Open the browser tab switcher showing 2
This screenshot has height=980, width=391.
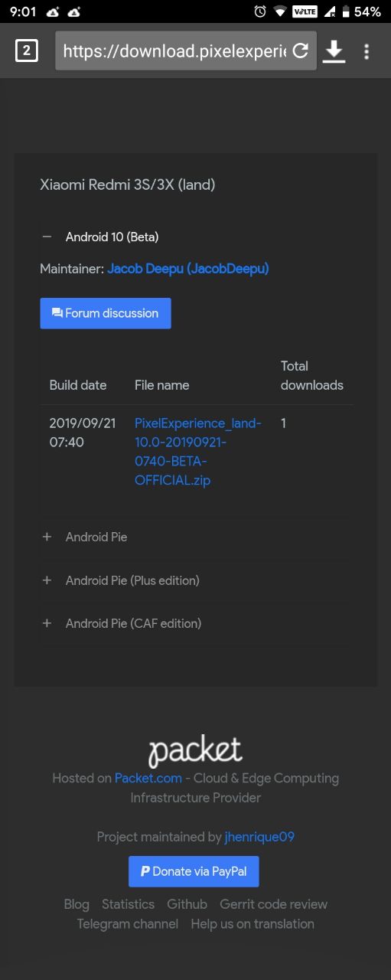[x=27, y=51]
